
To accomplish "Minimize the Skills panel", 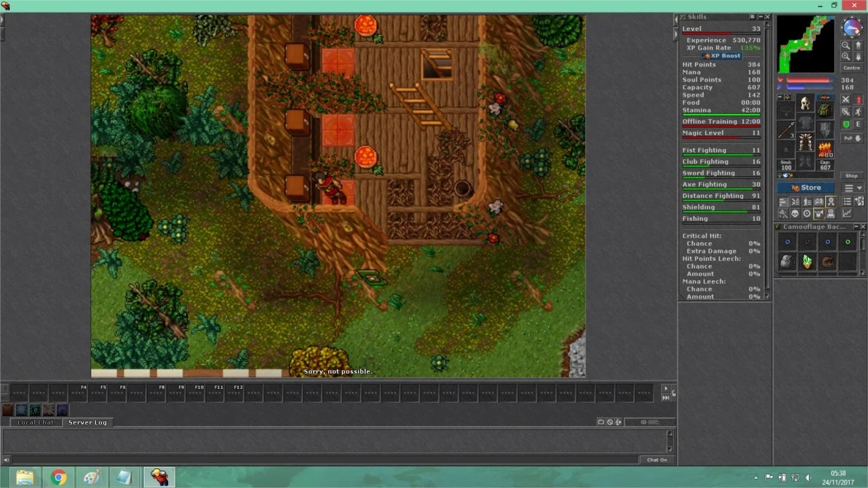I will click(760, 17).
